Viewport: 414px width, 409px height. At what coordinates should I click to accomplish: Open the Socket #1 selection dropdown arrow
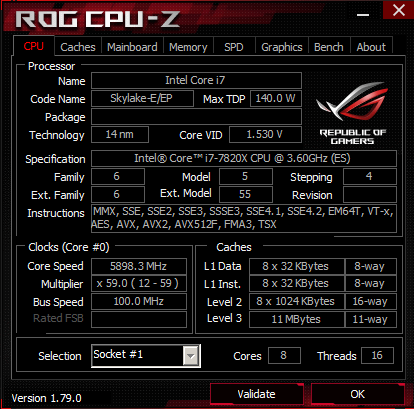[191, 356]
